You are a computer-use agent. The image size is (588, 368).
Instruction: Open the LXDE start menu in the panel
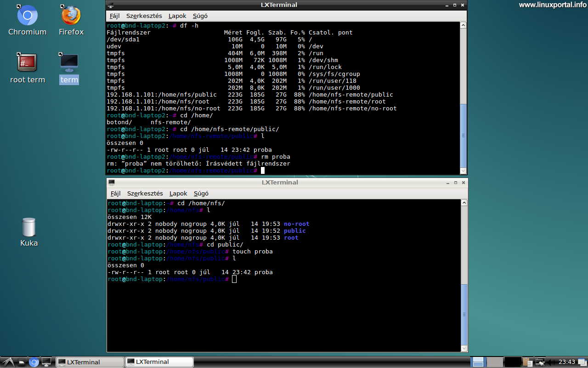click(8, 362)
